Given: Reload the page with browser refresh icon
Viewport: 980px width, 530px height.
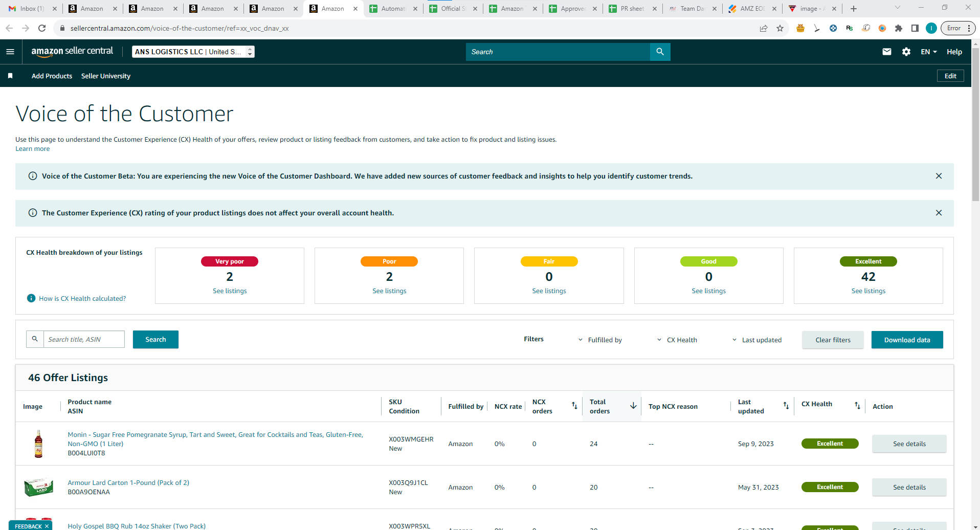Looking at the screenshot, I should [x=42, y=28].
